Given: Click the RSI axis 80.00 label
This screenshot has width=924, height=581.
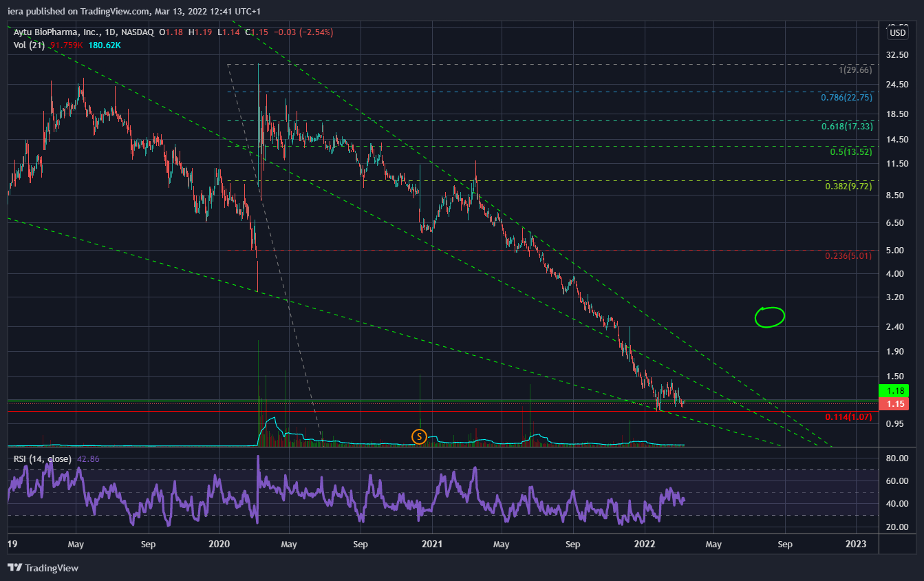Looking at the screenshot, I should point(898,458).
